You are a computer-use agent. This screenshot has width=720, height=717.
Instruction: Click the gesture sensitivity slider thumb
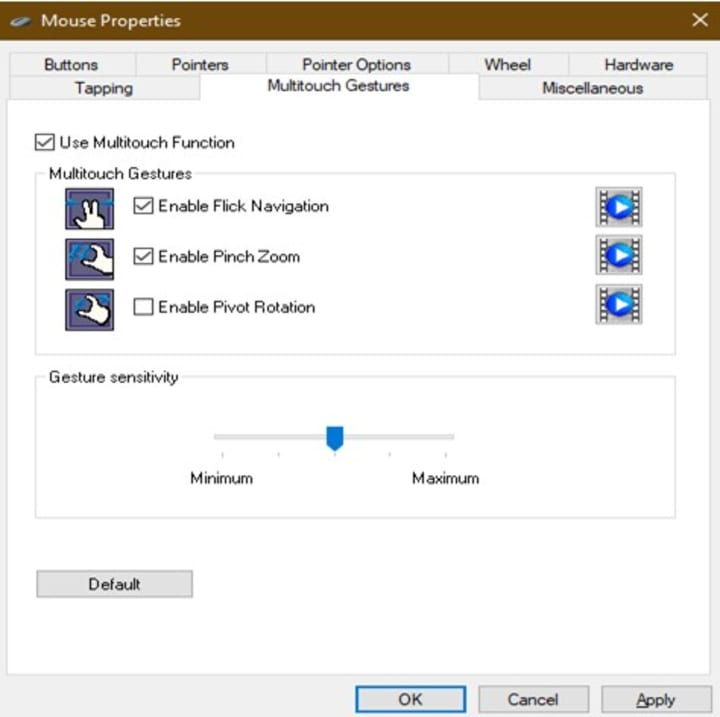[x=335, y=438]
